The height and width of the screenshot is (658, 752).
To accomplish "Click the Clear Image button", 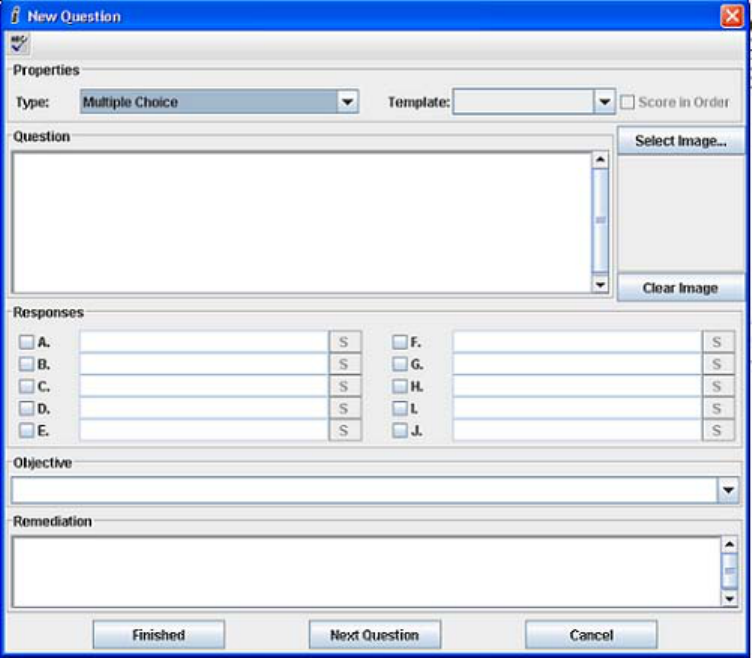I will point(681,288).
